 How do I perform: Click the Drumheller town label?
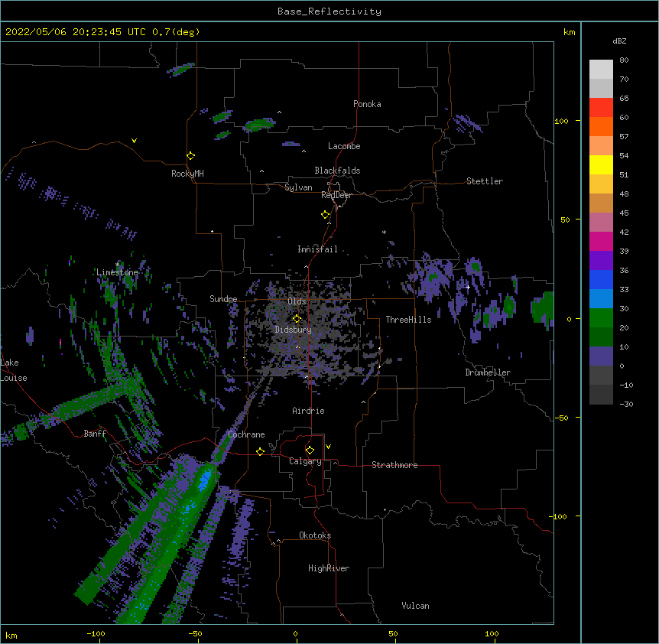[x=488, y=372]
